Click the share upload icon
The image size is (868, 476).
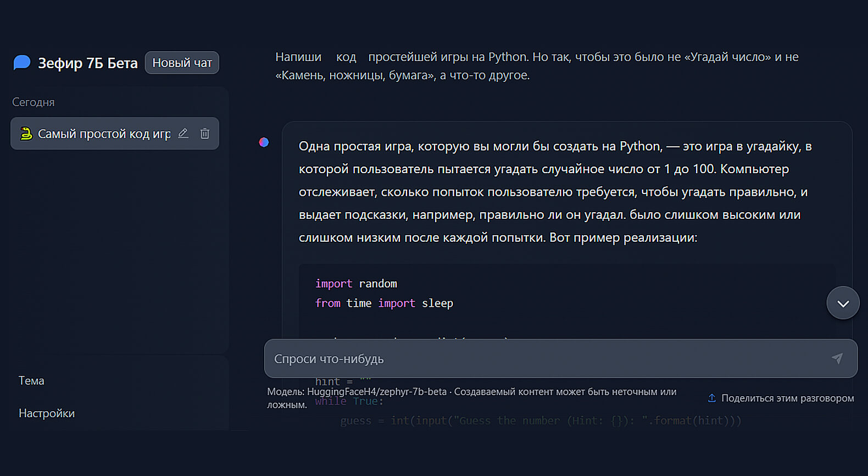pos(712,398)
